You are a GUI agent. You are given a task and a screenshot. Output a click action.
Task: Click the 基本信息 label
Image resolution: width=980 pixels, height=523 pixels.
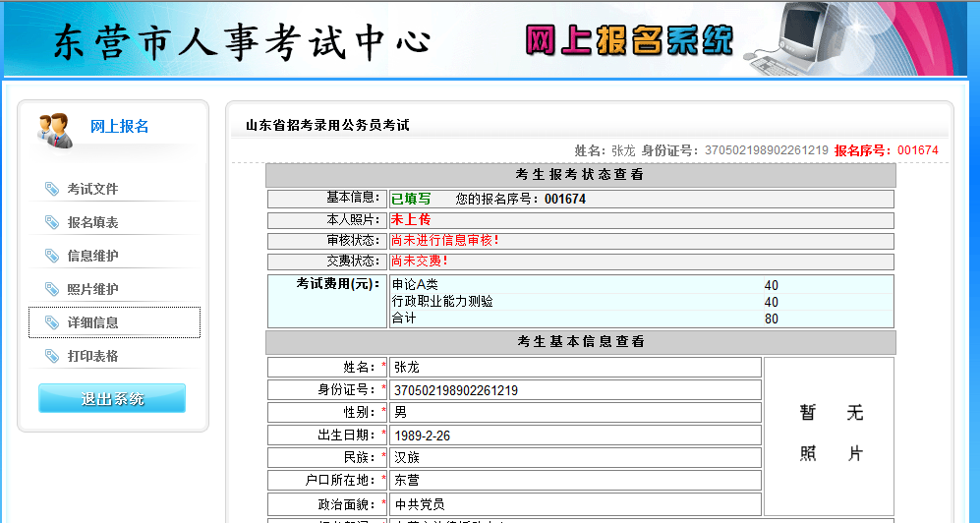[x=353, y=198]
